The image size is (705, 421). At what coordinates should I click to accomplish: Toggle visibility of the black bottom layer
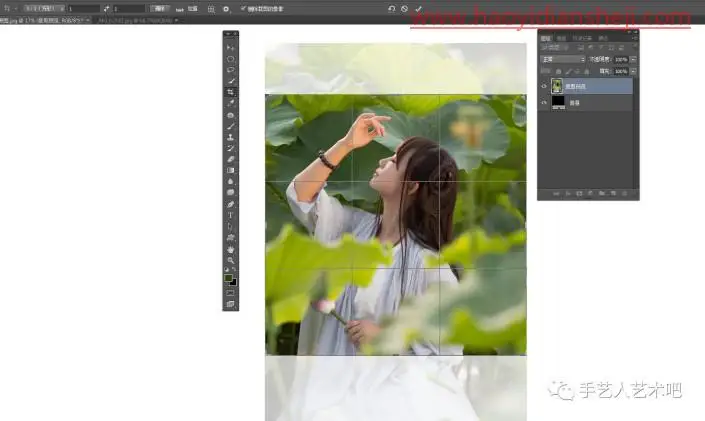click(544, 102)
